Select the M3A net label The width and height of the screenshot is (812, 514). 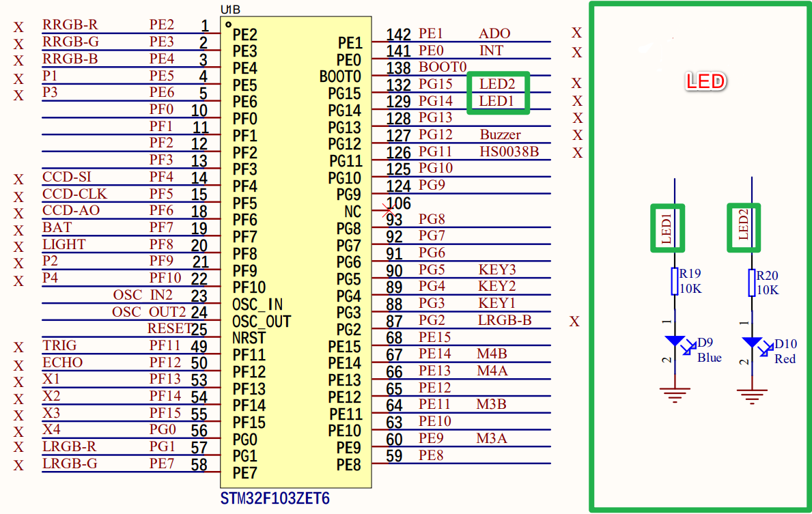492,438
